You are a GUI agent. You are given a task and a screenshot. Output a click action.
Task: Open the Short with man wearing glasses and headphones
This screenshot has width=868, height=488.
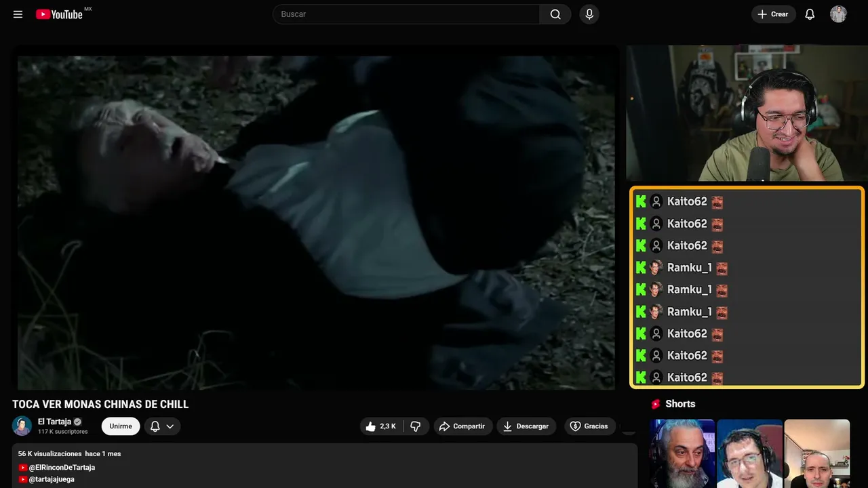coord(749,453)
